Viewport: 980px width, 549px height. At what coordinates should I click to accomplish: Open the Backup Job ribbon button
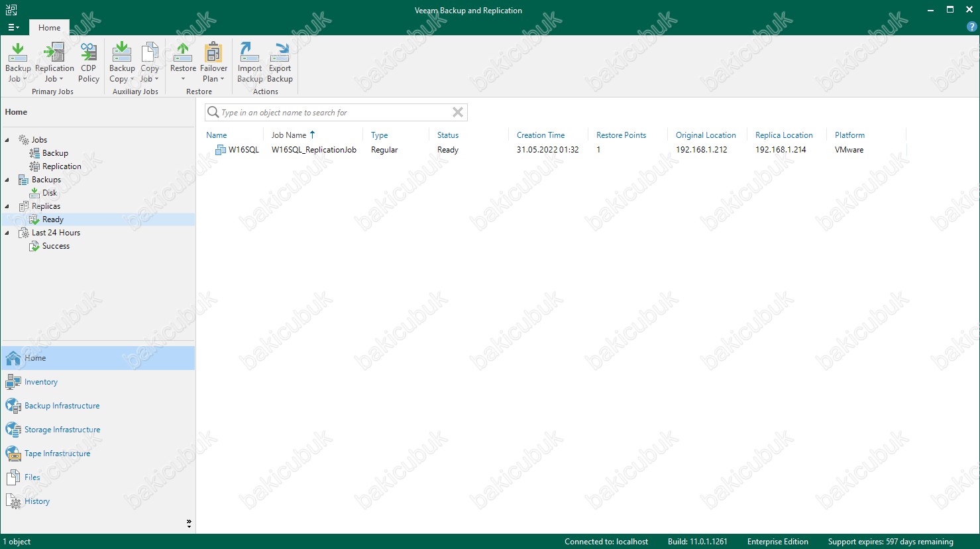pyautogui.click(x=18, y=62)
